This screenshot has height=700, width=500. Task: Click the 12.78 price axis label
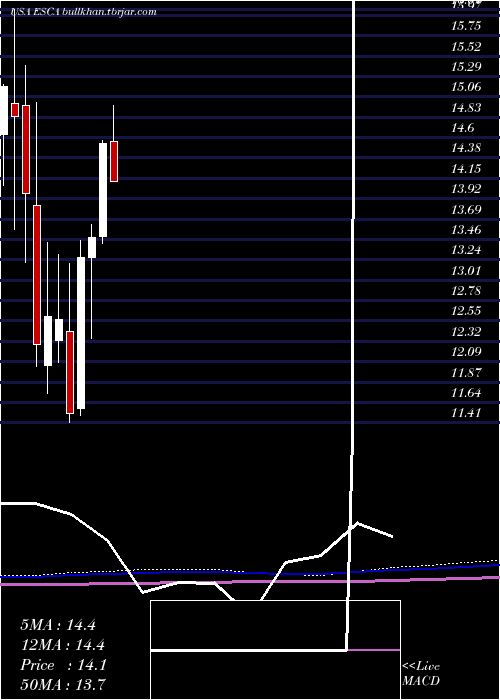(x=466, y=291)
